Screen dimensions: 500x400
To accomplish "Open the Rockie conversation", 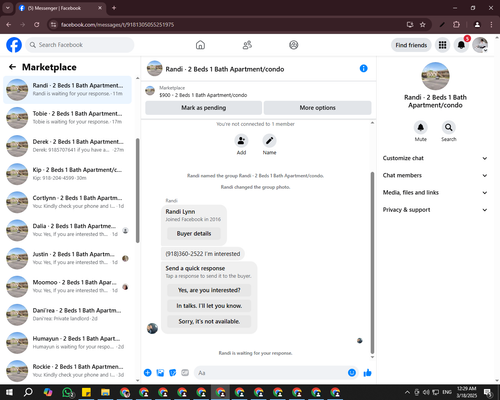I will click(x=67, y=371).
